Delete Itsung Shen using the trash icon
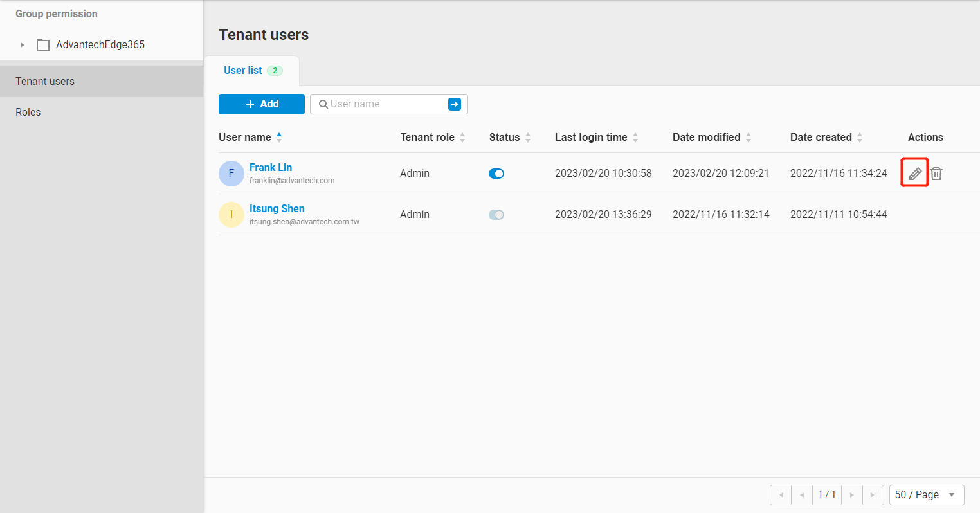The height and width of the screenshot is (513, 980). click(x=936, y=214)
